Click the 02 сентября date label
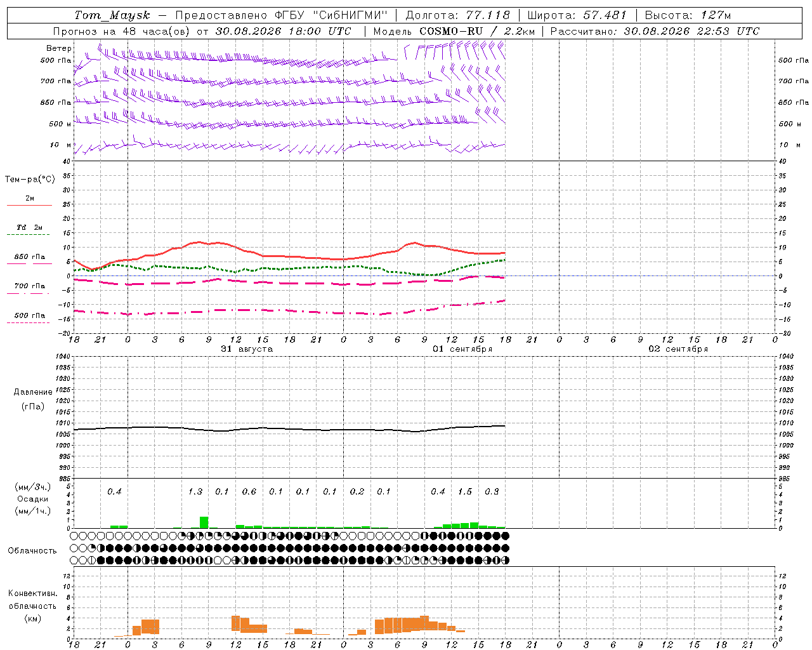 (x=678, y=348)
